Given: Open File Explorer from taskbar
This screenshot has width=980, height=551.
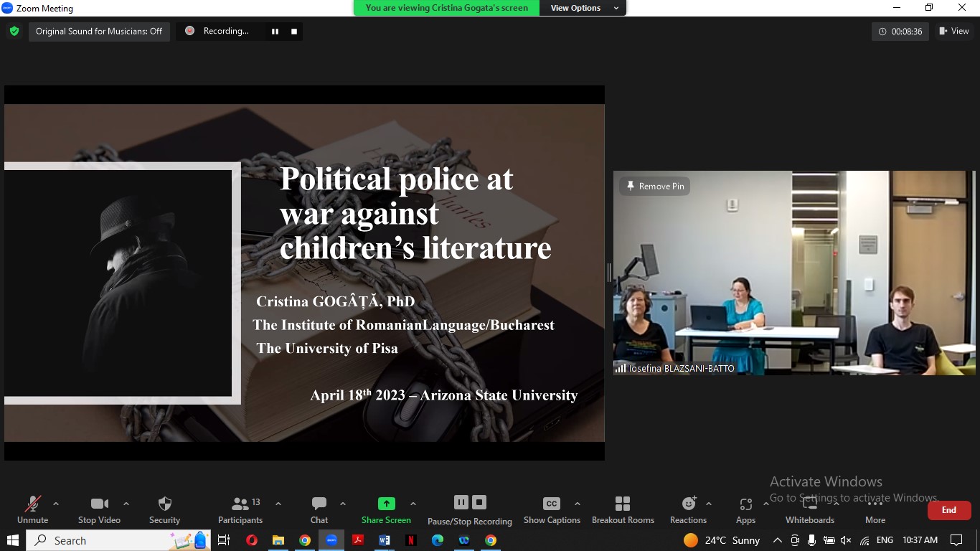Looking at the screenshot, I should 278,540.
